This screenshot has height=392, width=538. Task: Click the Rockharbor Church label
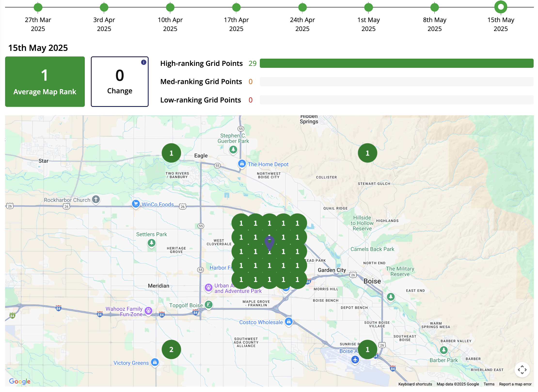coord(67,200)
